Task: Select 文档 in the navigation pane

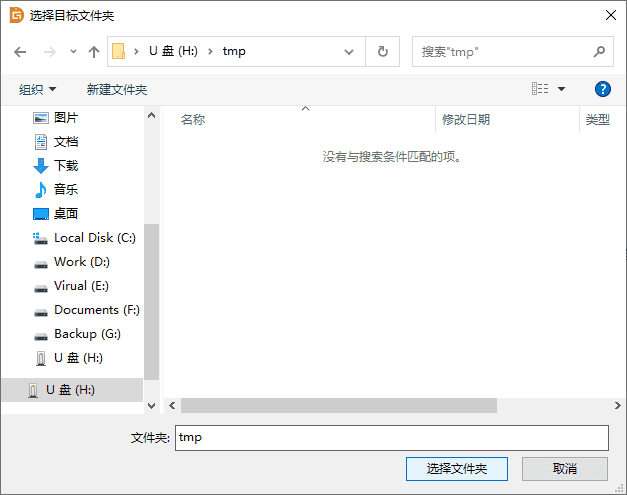Action: click(x=66, y=142)
